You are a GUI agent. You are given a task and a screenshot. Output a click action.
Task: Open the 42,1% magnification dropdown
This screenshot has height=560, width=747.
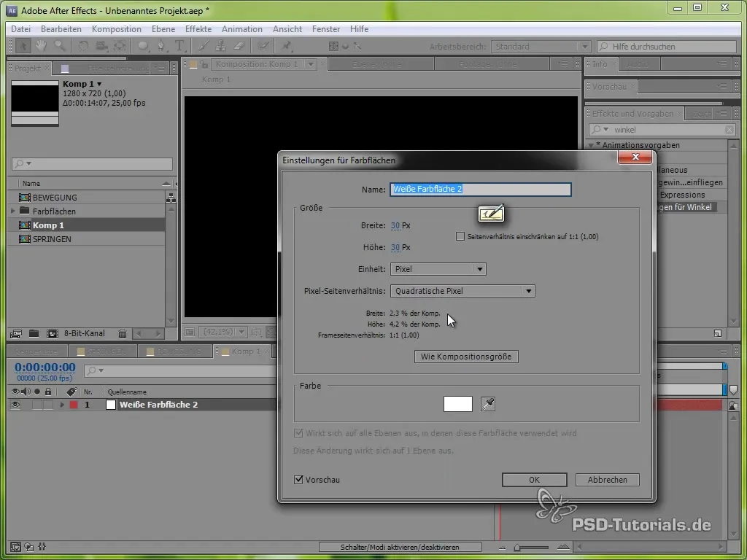(223, 332)
